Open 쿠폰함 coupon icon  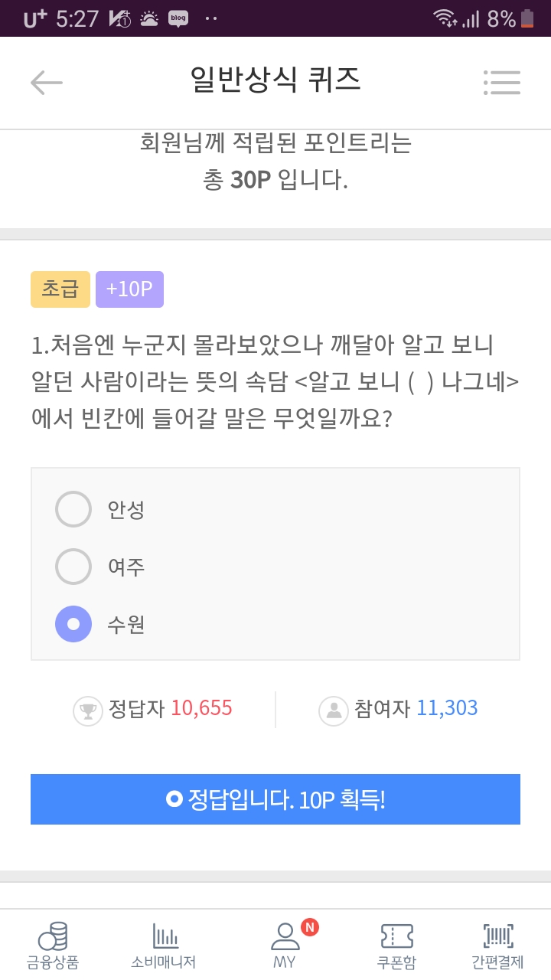tap(396, 936)
